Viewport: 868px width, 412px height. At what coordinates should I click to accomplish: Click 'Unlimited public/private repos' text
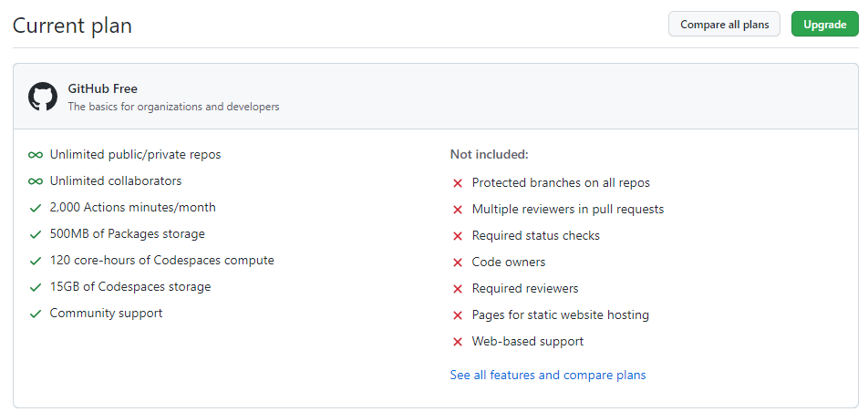pos(135,155)
